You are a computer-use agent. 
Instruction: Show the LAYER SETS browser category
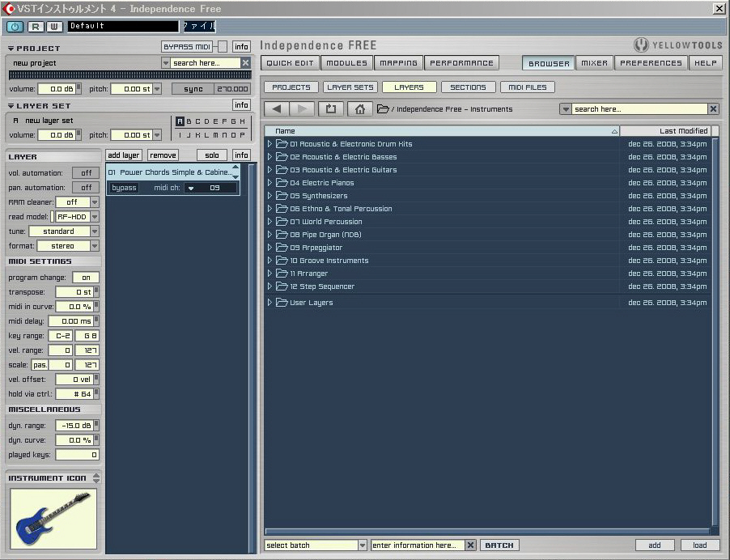click(350, 87)
